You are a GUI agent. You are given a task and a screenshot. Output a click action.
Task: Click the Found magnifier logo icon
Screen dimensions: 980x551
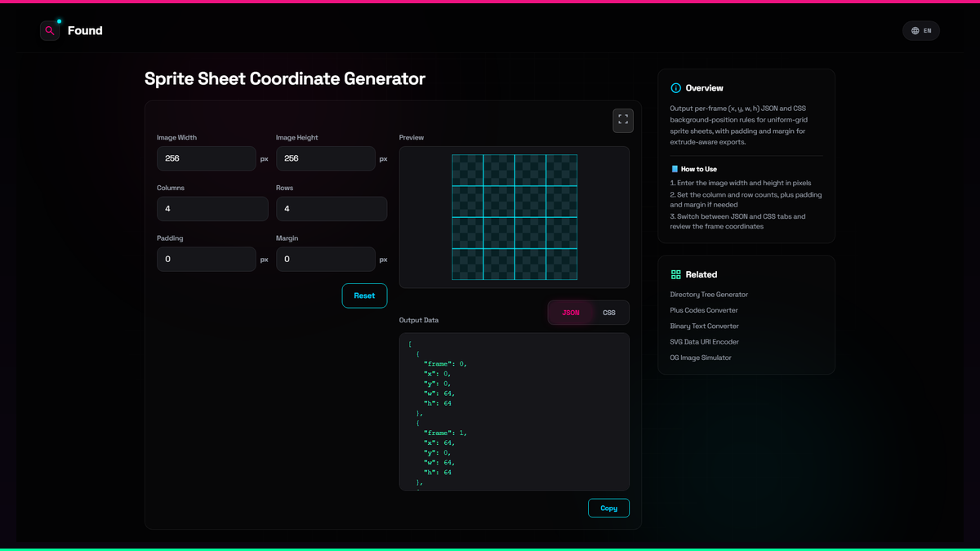50,31
